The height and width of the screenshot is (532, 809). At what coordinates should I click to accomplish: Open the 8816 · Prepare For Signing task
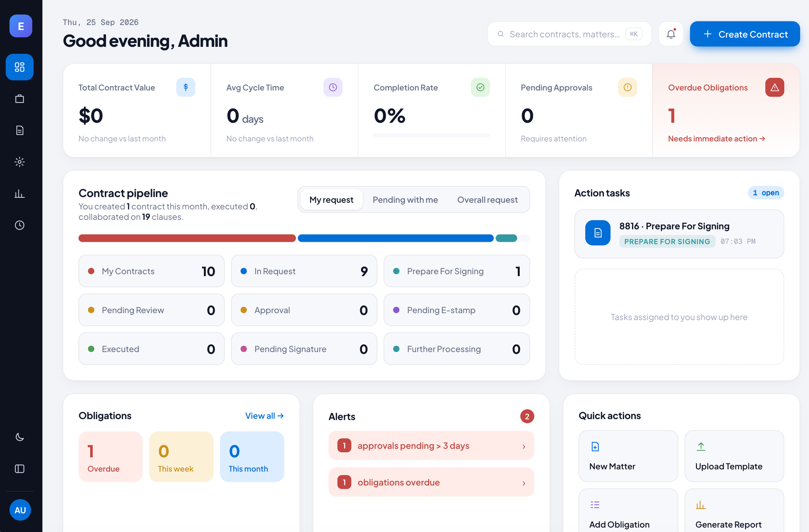(x=679, y=234)
